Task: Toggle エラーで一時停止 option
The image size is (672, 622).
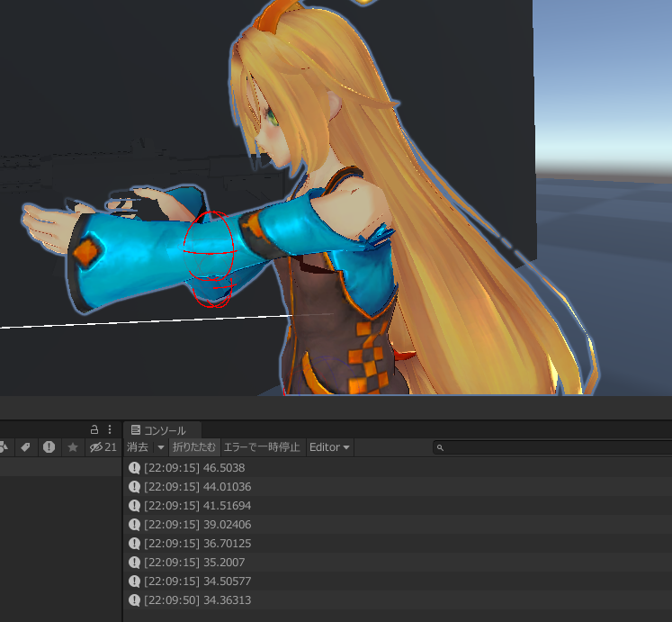Action: 262,447
